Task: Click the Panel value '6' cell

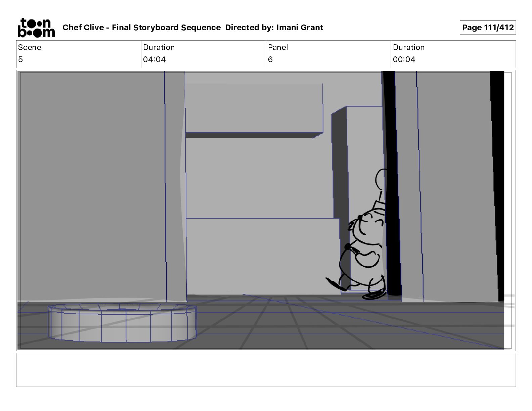Action: (x=328, y=54)
